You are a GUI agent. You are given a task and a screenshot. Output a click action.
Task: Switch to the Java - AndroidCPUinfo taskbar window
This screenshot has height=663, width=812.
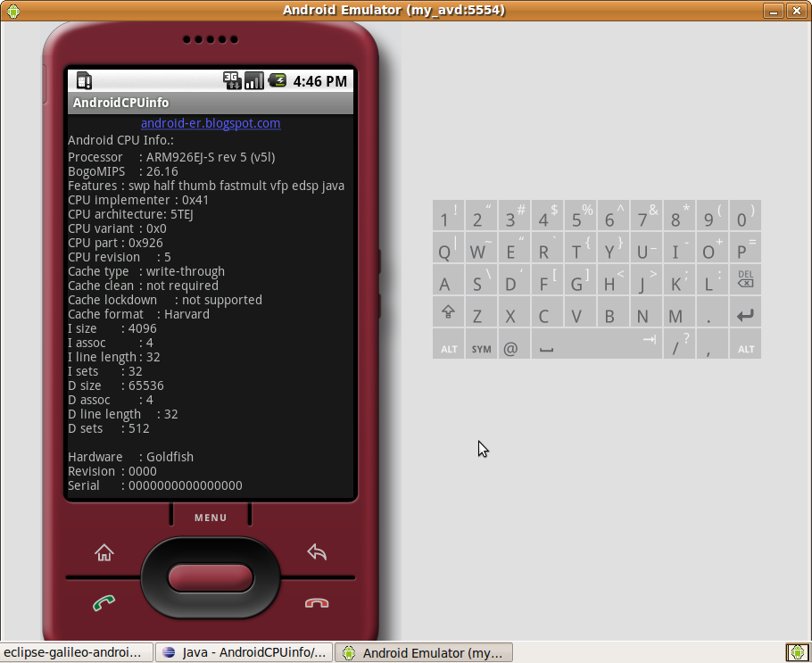(244, 652)
